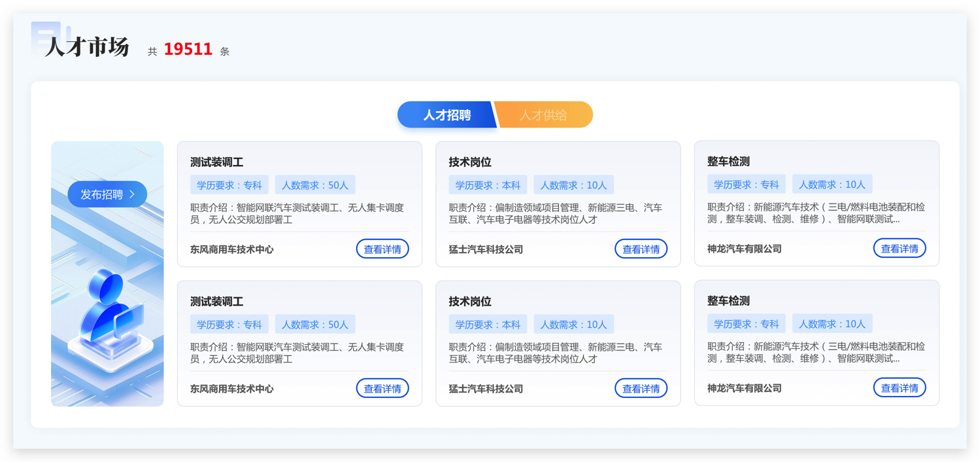Image resolution: width=980 pixels, height=462 pixels.
Task: Switch to the 人才供给 tab
Action: coord(543,115)
